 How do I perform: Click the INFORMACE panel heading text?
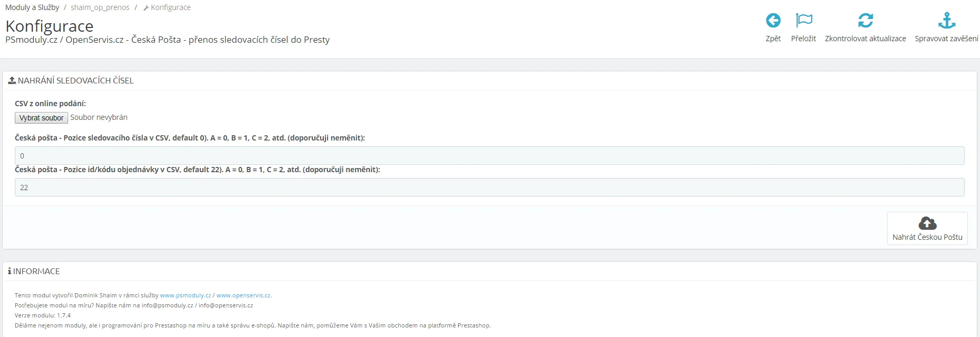point(36,271)
